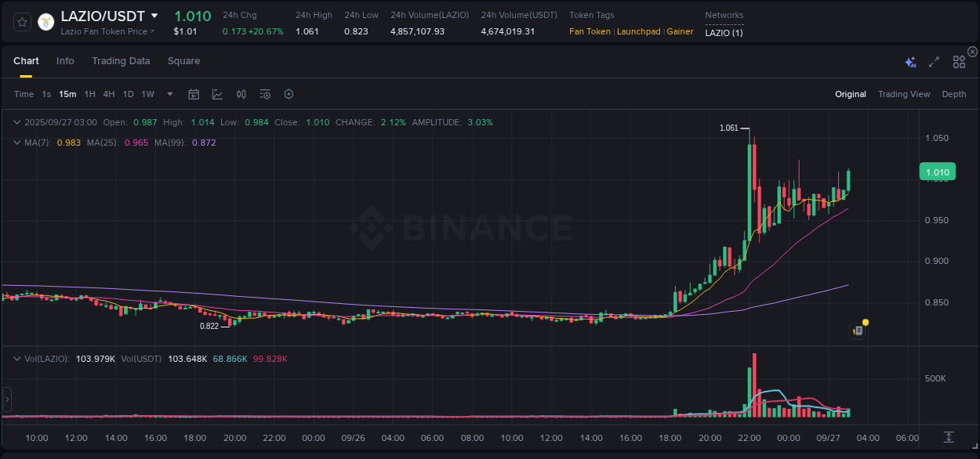Open the extra timeframe dropdown arrow
The image size is (980, 459).
(x=169, y=93)
